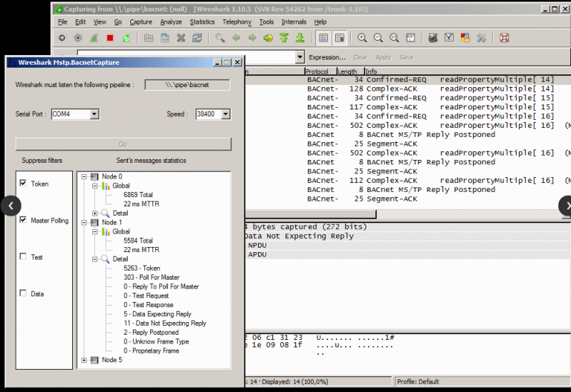Save the capture file icon
Screen dimensions: 571x392
click(x=165, y=38)
